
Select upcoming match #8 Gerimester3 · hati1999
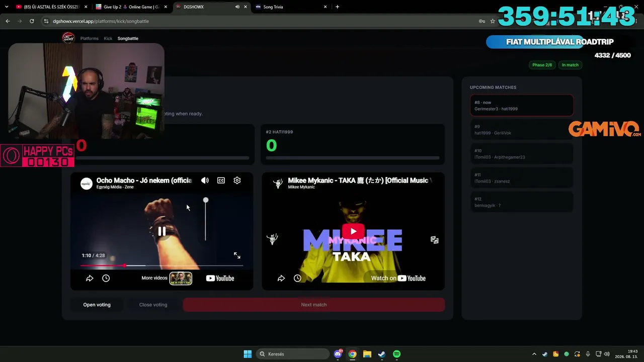click(x=522, y=106)
